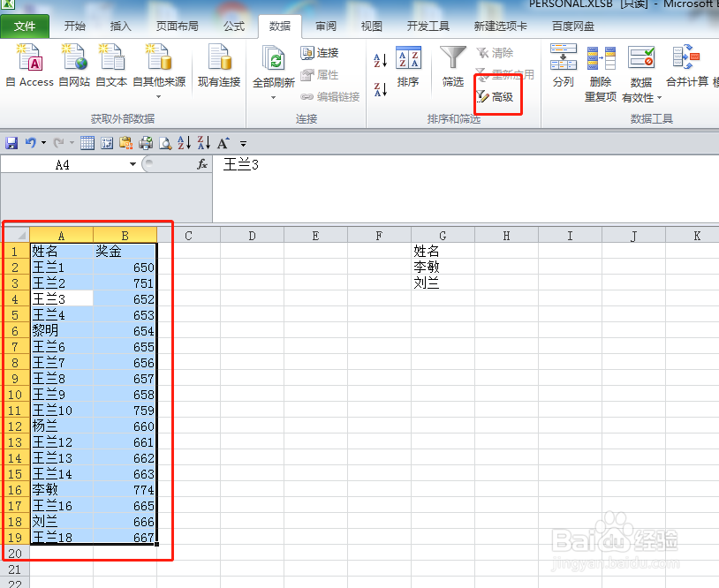The width and height of the screenshot is (719, 588).
Task: Select cell B16 with value 774
Action: [125, 489]
